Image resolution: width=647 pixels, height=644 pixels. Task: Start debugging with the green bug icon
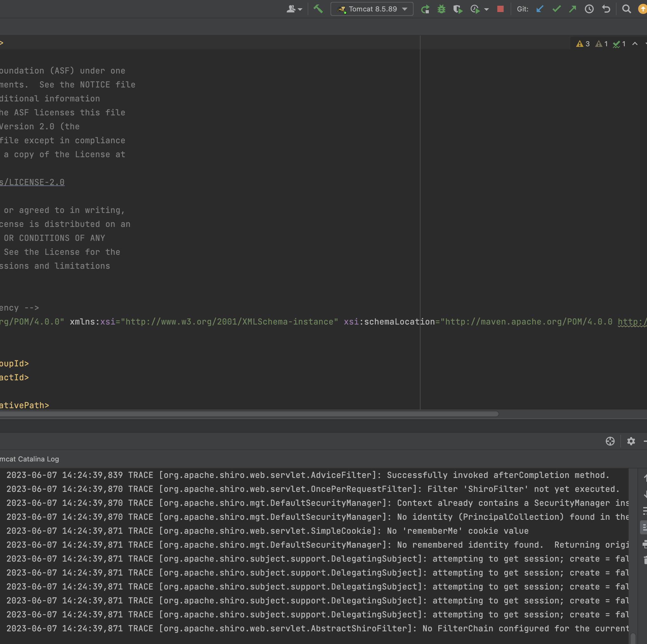[x=441, y=9]
